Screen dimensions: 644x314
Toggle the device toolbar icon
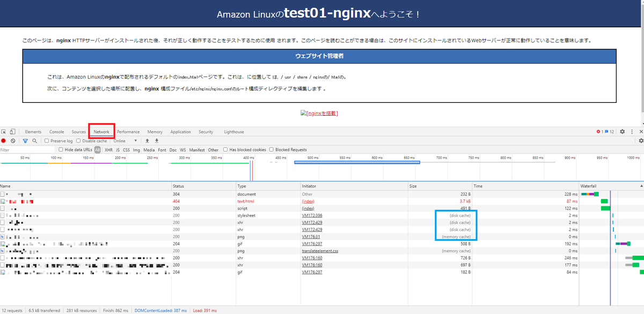pos(12,132)
